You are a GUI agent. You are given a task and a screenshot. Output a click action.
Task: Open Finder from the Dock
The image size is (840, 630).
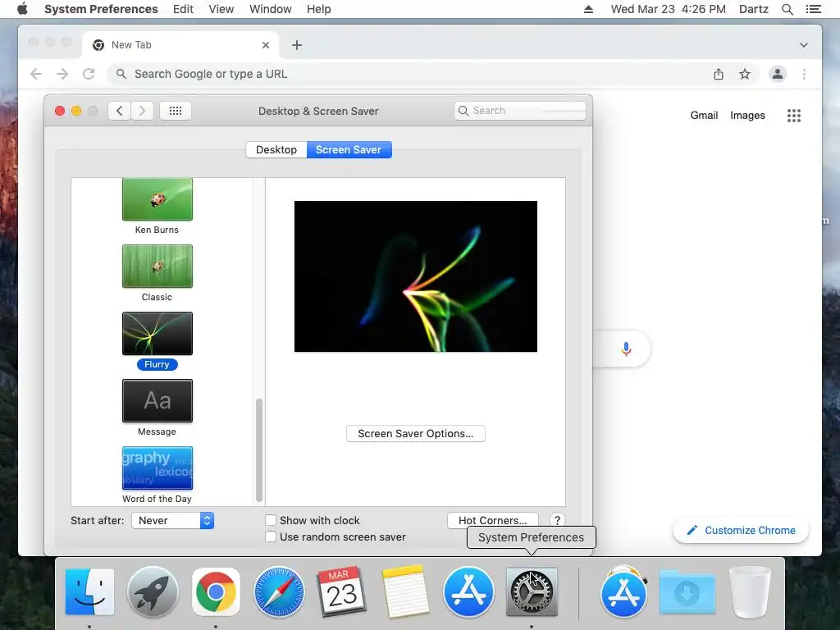click(89, 592)
